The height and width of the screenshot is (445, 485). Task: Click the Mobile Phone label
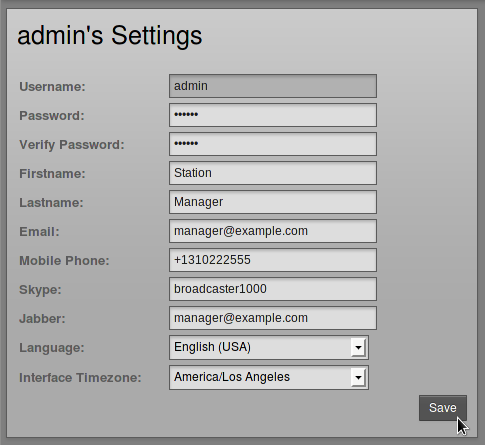coord(64,261)
